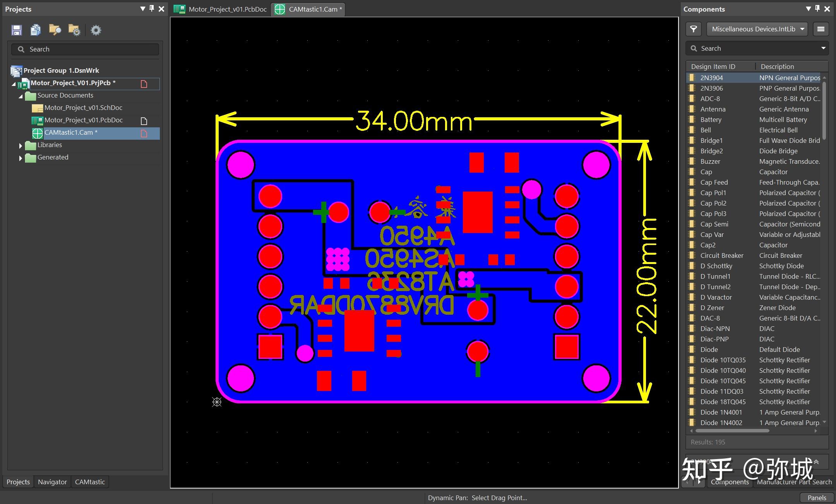
Task: Expand the Generated folder
Action: [21, 158]
